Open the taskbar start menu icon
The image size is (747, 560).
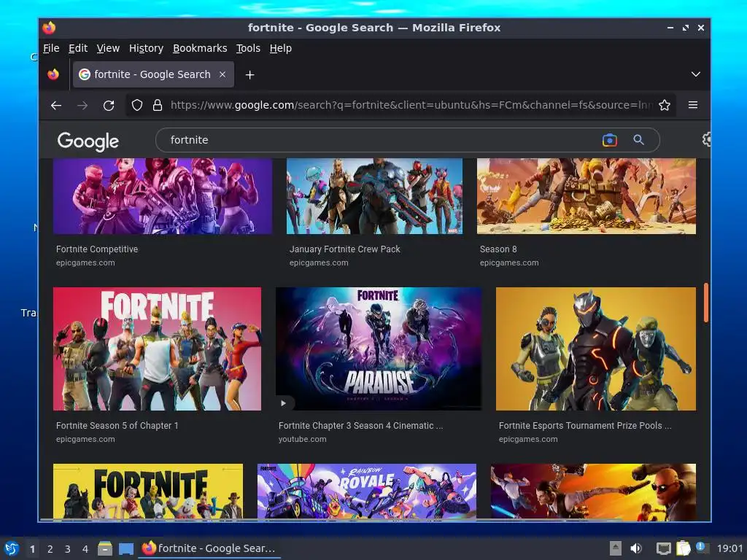[12, 548]
